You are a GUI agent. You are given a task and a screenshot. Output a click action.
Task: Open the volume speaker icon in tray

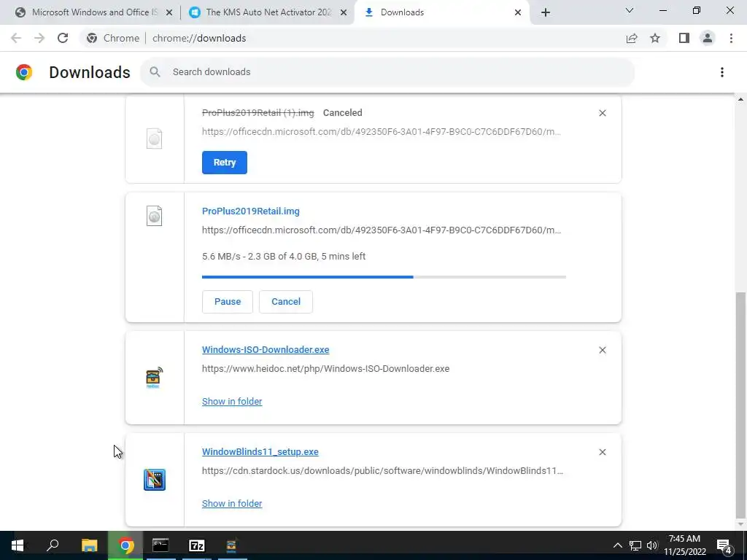click(651, 545)
